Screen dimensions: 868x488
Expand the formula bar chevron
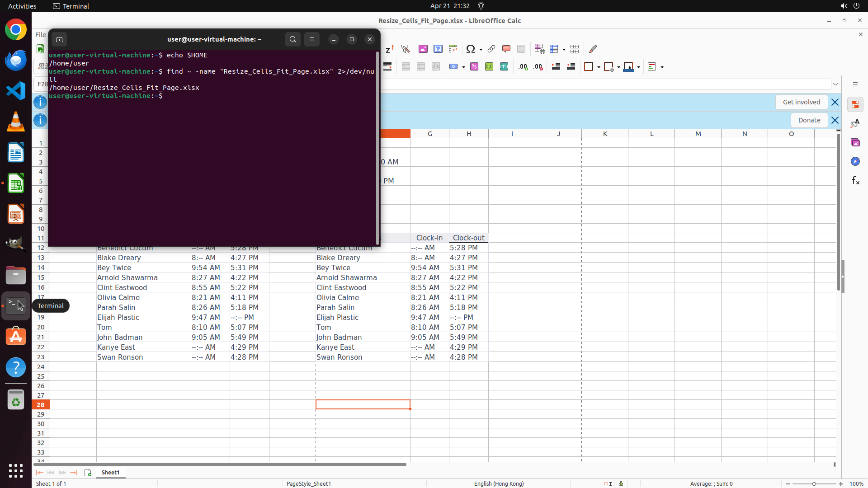[835, 84]
